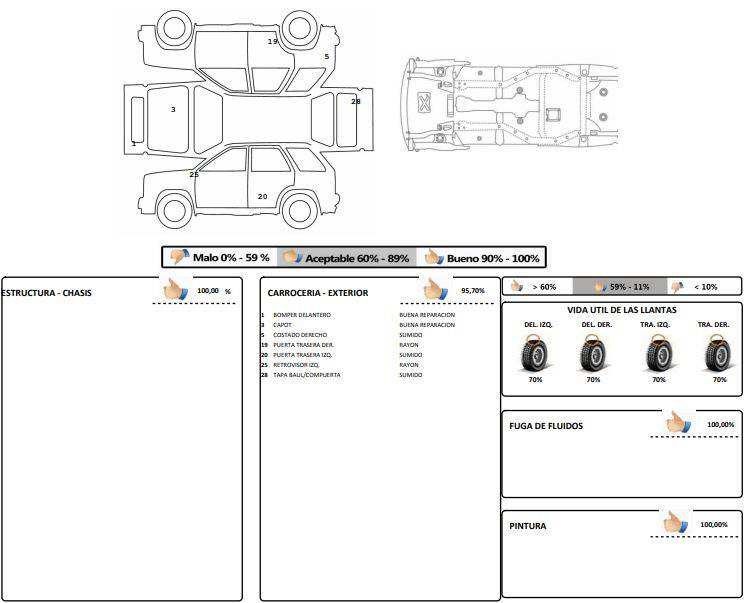Click the '95,70%' carroceria score
Screen dimensions: 748x603
473,290
